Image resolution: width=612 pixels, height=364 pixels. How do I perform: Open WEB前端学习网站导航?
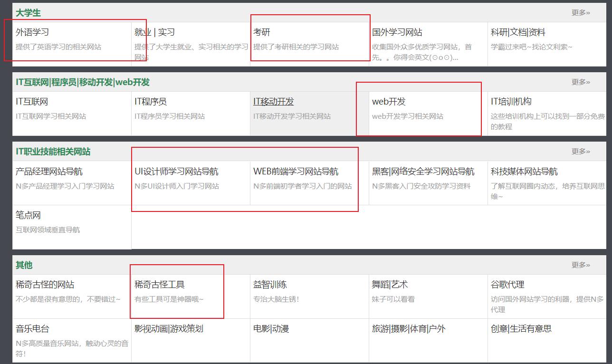pyautogui.click(x=297, y=171)
